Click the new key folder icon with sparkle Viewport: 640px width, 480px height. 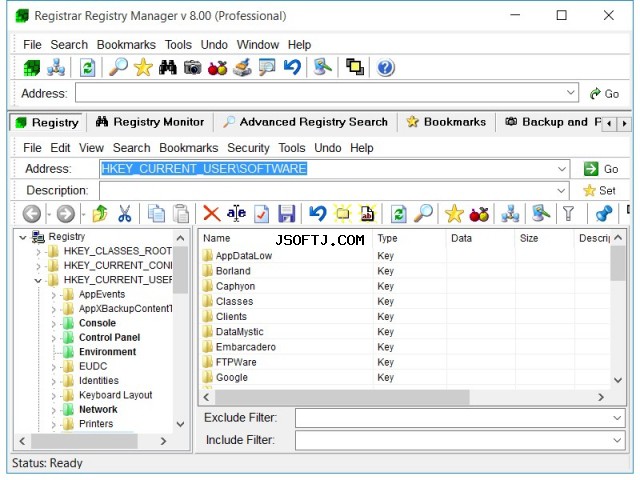pos(343,213)
